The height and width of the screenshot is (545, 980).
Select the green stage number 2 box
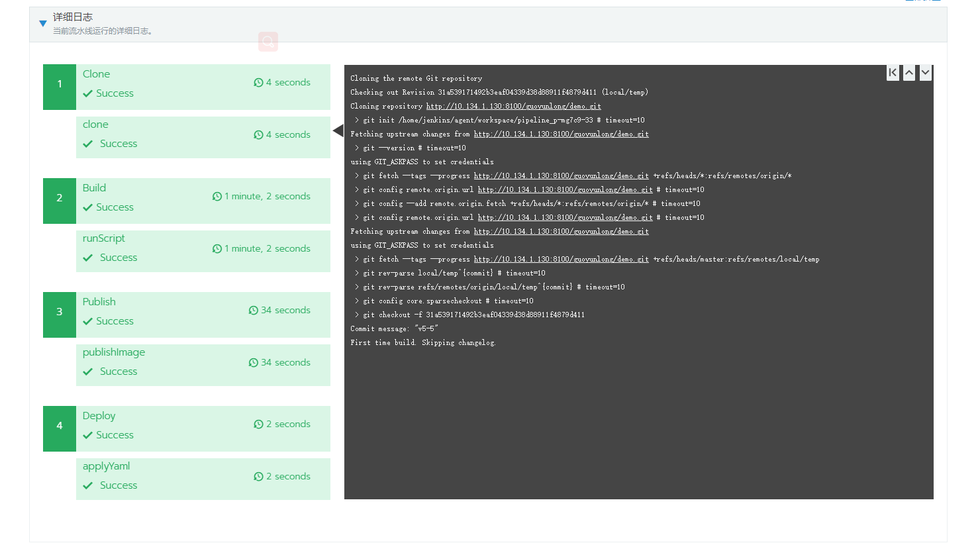(60, 201)
